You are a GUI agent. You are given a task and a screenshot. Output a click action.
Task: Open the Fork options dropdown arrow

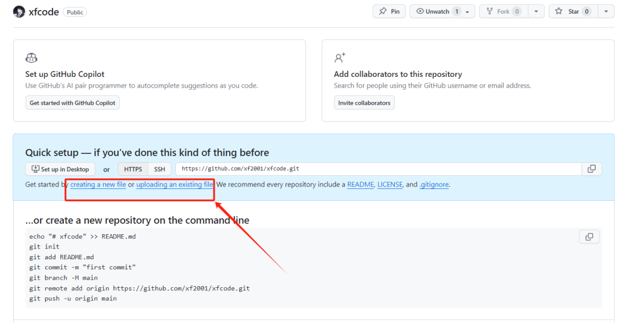(x=536, y=11)
